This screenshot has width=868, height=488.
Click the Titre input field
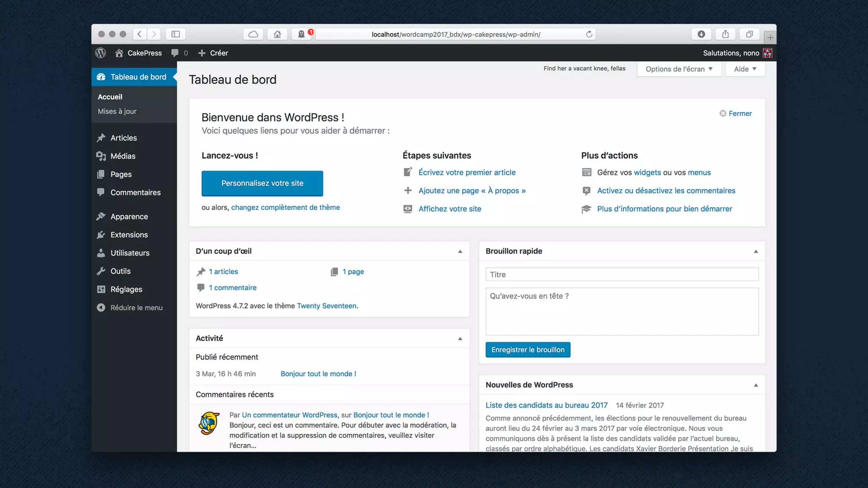point(622,274)
